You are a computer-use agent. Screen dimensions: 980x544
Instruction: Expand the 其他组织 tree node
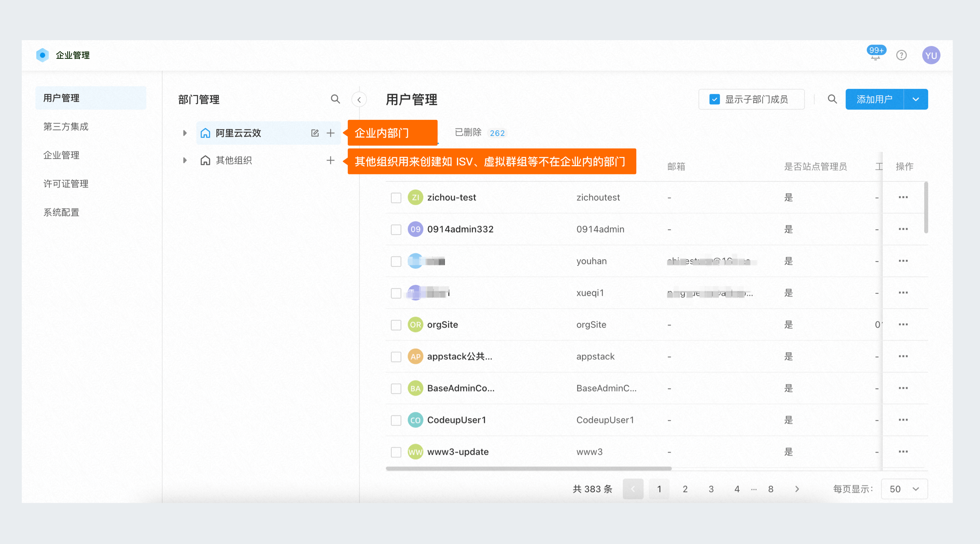[x=185, y=160]
